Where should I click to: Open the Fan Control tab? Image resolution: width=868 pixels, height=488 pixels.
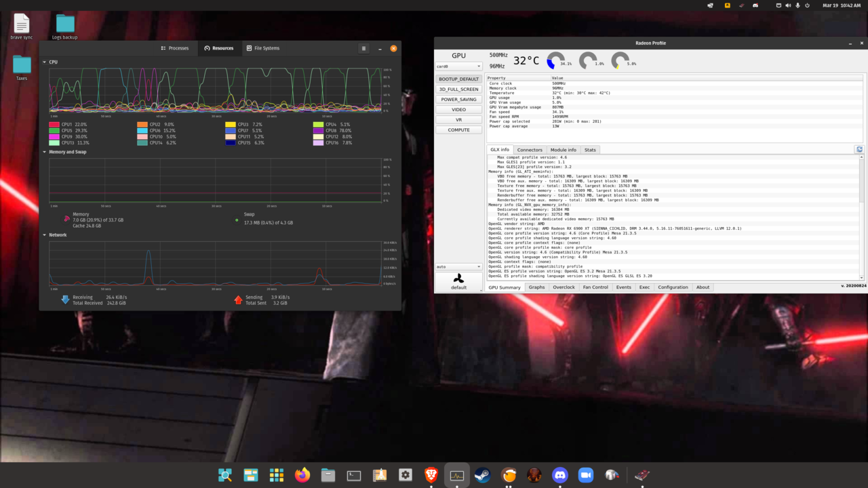tap(595, 287)
